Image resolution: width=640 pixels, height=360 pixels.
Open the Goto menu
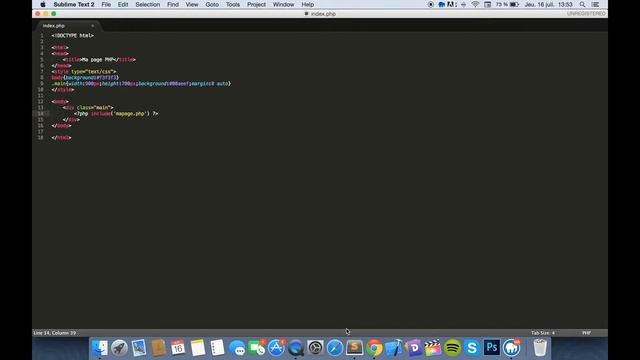point(212,4)
